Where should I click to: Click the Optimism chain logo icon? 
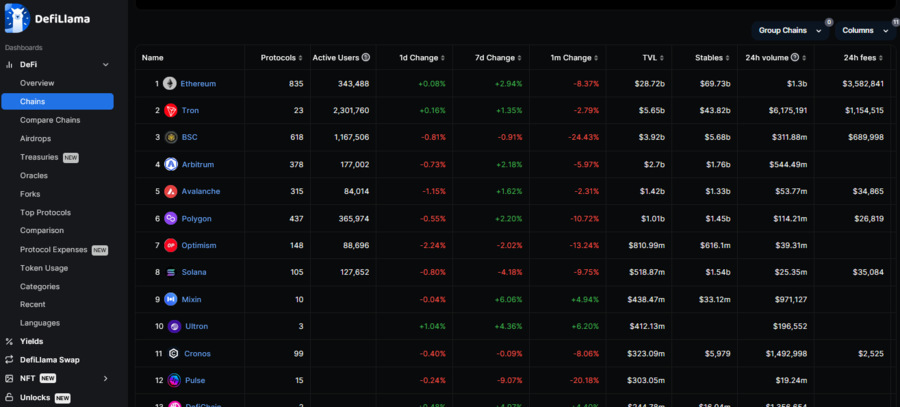pos(170,245)
